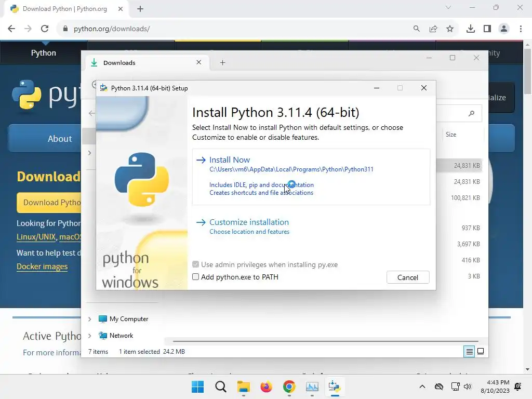Share this page icon in address bar
The image size is (532, 399).
coord(433,29)
